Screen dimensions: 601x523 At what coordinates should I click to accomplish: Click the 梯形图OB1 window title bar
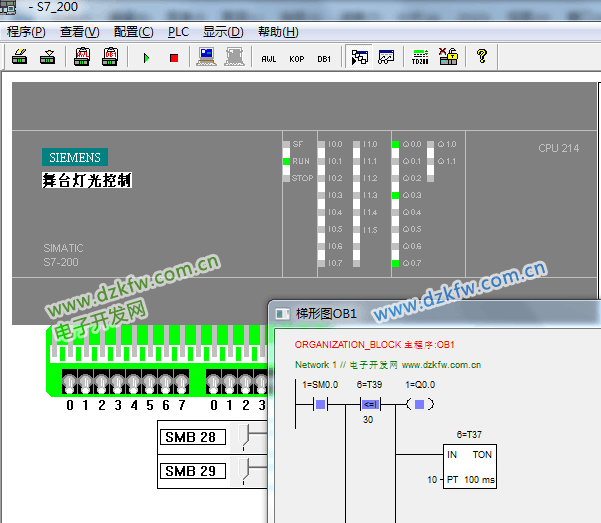coord(435,314)
